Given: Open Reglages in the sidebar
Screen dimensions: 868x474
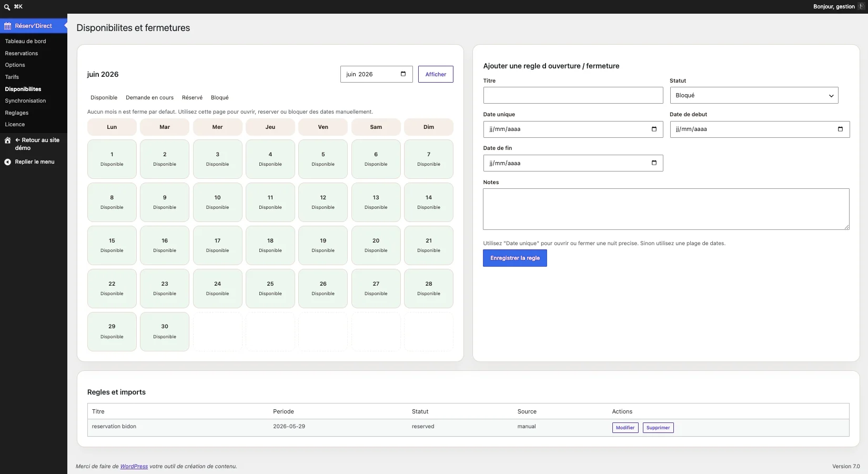Looking at the screenshot, I should 17,113.
